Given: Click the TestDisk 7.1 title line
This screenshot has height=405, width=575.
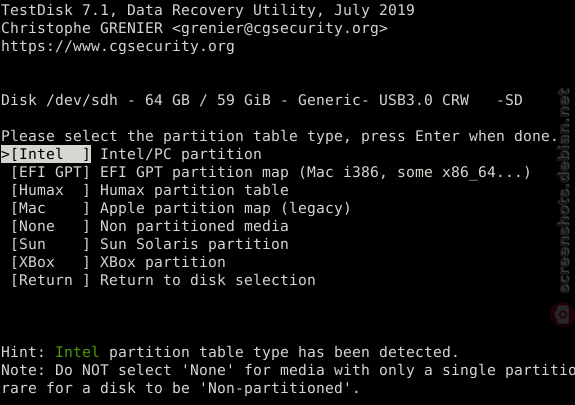Looking at the screenshot, I should 208,10.
